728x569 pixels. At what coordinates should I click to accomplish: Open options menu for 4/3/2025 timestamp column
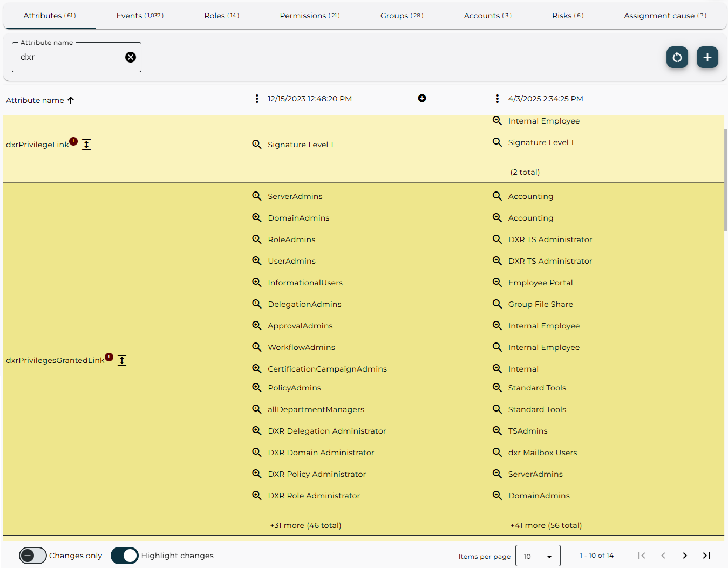point(497,99)
